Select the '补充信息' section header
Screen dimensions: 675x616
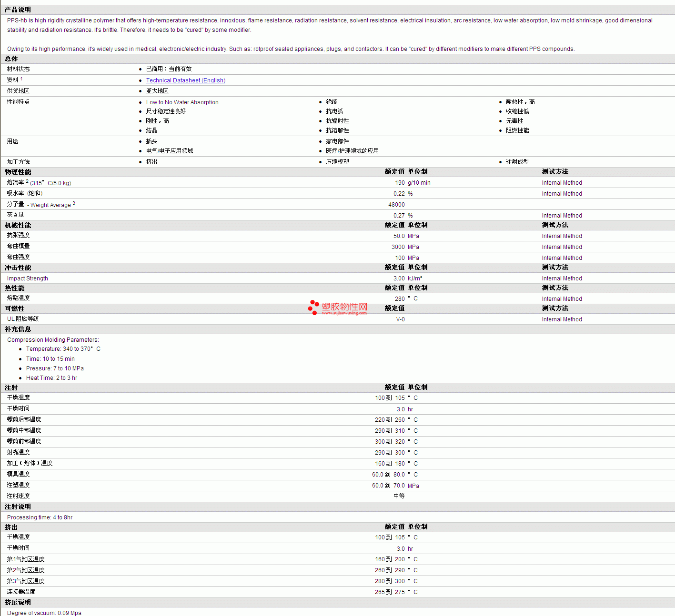point(18,329)
